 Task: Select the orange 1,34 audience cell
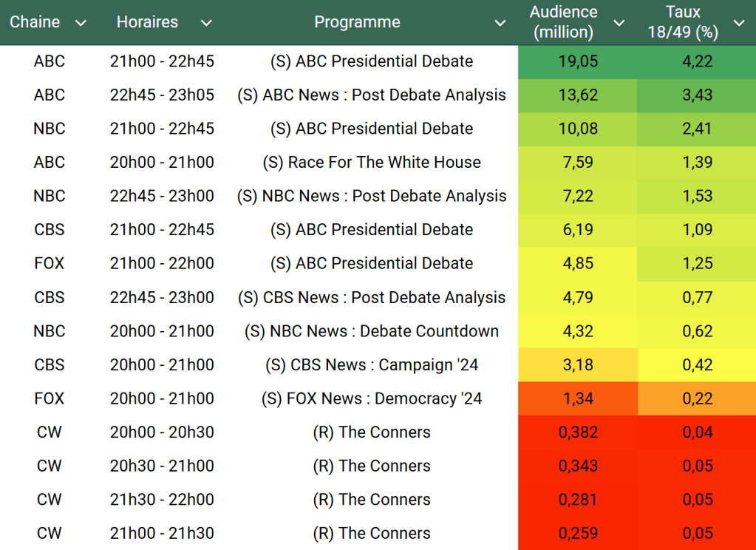click(578, 398)
